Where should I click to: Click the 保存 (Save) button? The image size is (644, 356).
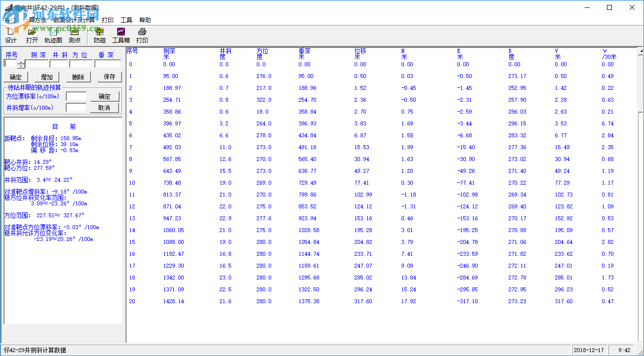coord(109,77)
